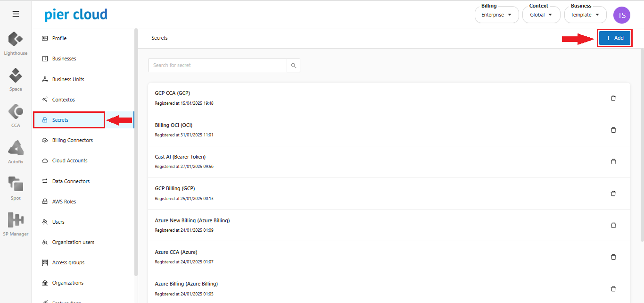Select the Spot module icon
This screenshot has width=644, height=303.
tap(16, 184)
